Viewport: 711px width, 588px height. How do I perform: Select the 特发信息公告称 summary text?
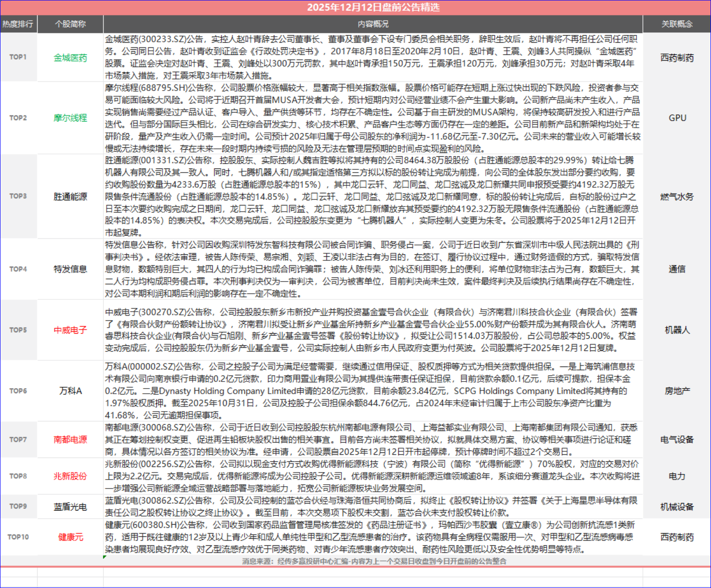point(372,269)
